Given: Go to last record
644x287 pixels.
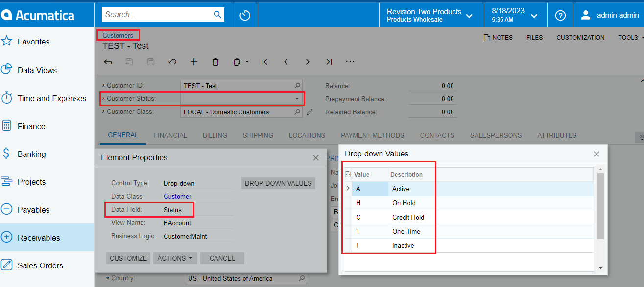Looking at the screenshot, I should (x=329, y=62).
